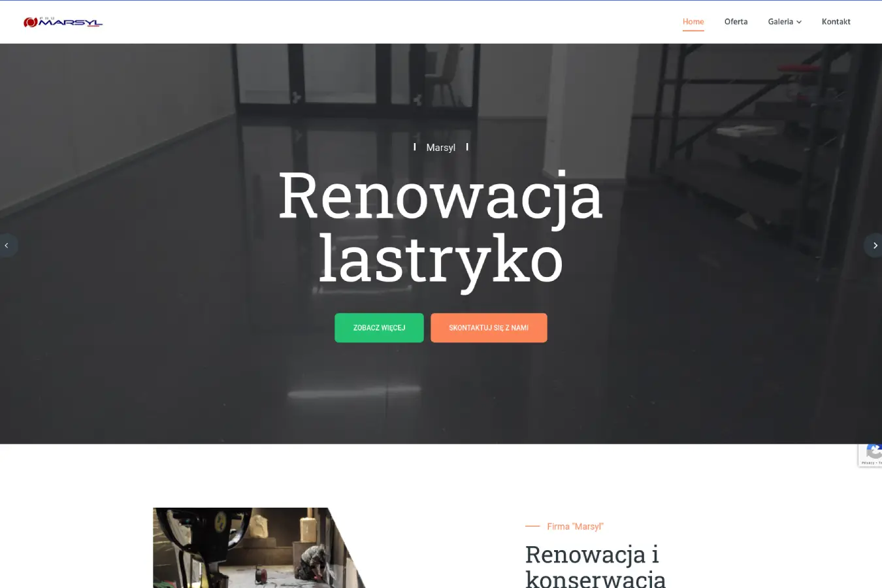The width and height of the screenshot is (882, 588).
Task: Go to previous slide arrow
Action: click(7, 246)
